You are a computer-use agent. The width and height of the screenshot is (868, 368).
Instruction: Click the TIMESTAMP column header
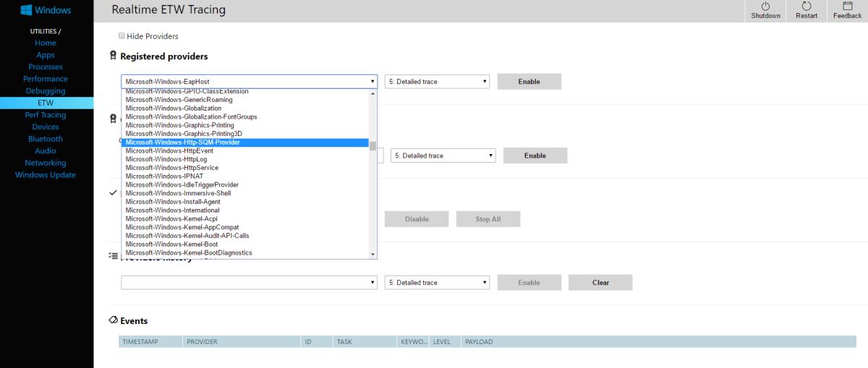(x=150, y=341)
